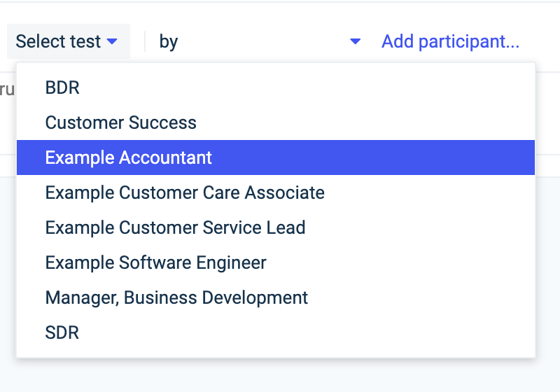Image resolution: width=560 pixels, height=392 pixels.
Task: Click the 'Select test' text label
Action: tap(58, 42)
